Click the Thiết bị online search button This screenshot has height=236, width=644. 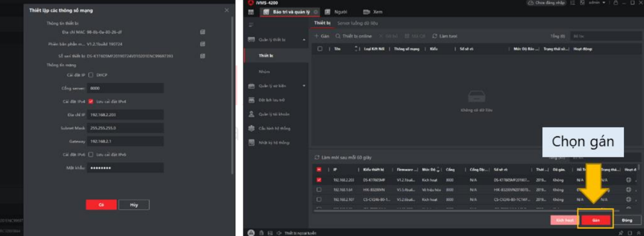point(354,36)
